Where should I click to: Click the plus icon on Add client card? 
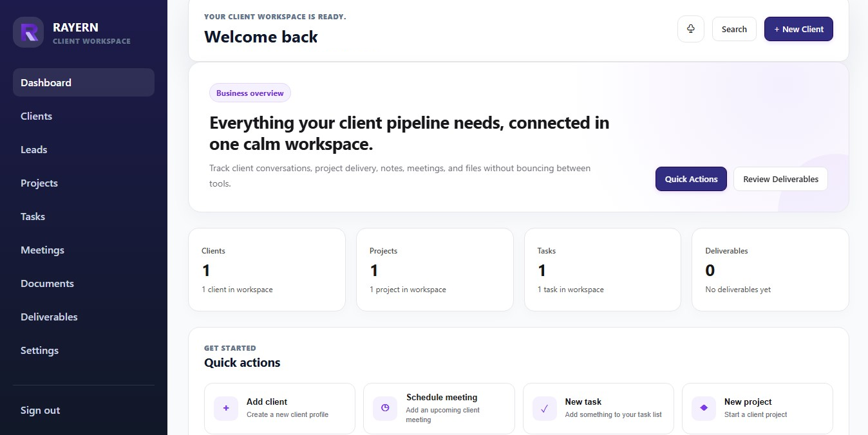tap(226, 408)
